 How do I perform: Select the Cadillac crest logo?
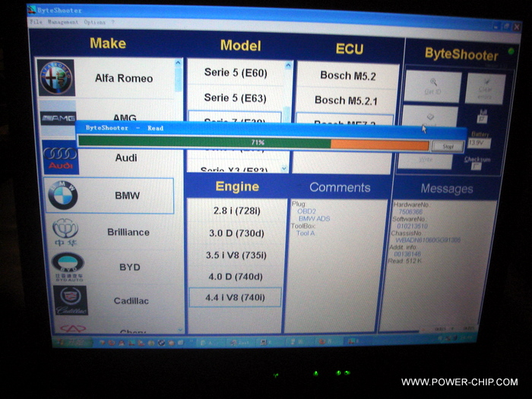pyautogui.click(x=71, y=301)
